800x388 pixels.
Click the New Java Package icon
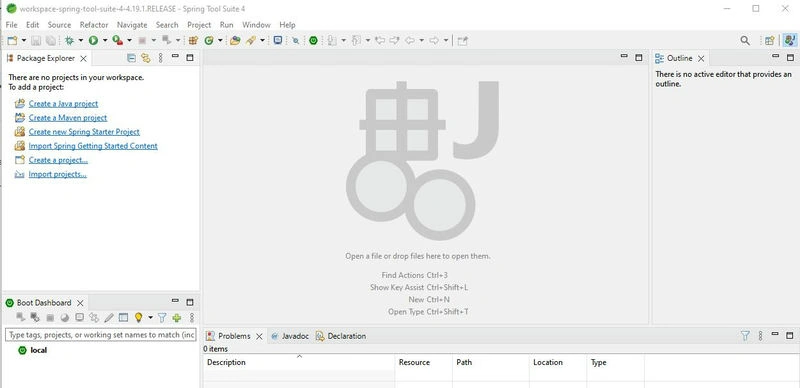coord(193,40)
